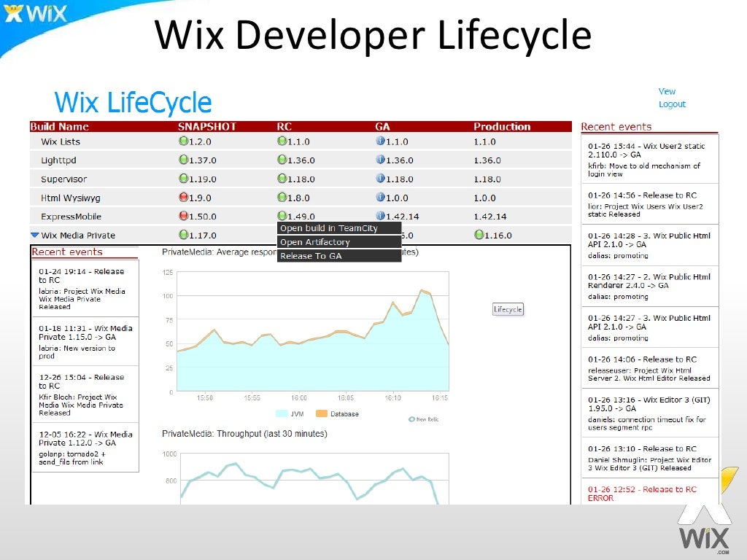Screen dimensions: 747x560
Task: Click Production version 1.42.14 for ExpressMobile
Action: (x=490, y=216)
